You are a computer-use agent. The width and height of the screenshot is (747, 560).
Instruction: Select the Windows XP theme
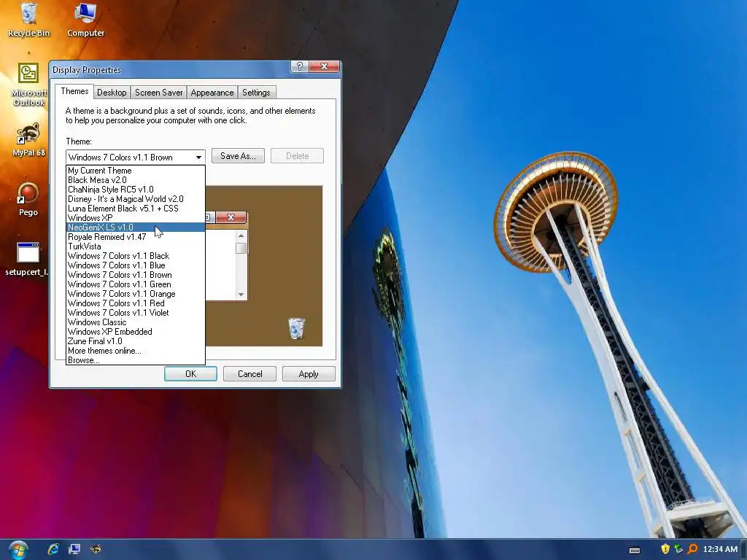135,218
